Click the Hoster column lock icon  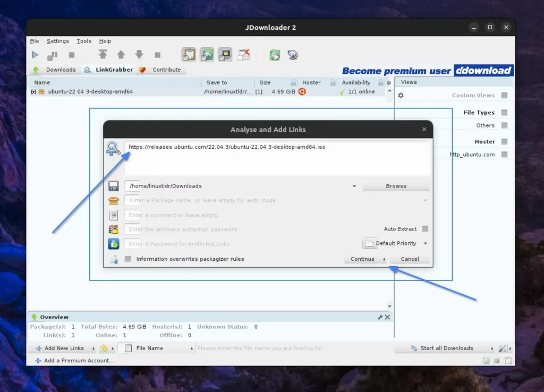click(333, 82)
